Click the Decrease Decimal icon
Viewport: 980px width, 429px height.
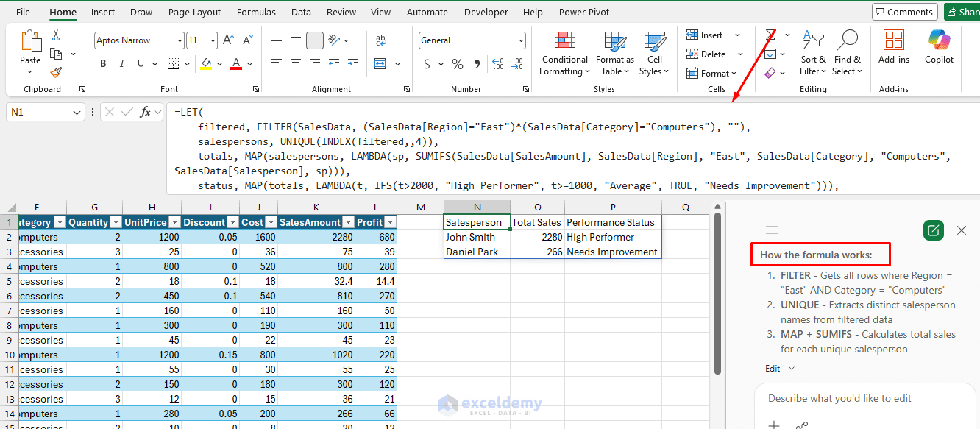[x=518, y=64]
